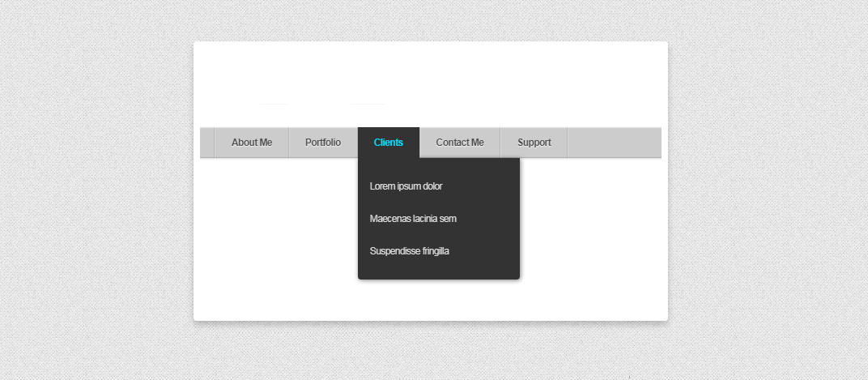Select the Contact Me navigation item
The height and width of the screenshot is (380, 868).
(x=460, y=143)
